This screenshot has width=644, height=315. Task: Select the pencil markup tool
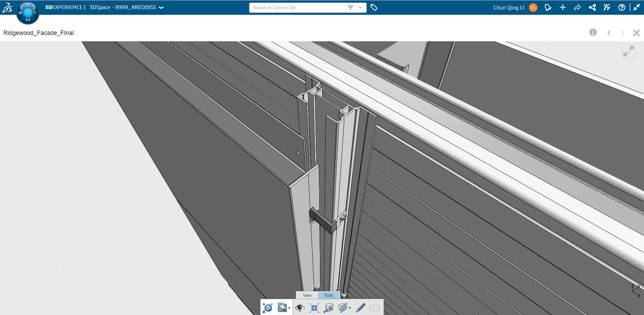click(361, 308)
